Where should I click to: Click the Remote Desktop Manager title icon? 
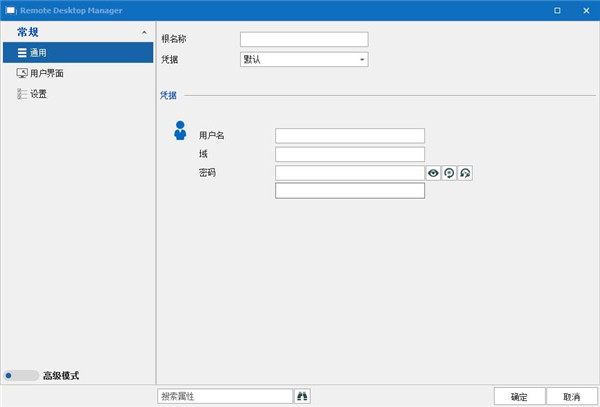(x=11, y=10)
